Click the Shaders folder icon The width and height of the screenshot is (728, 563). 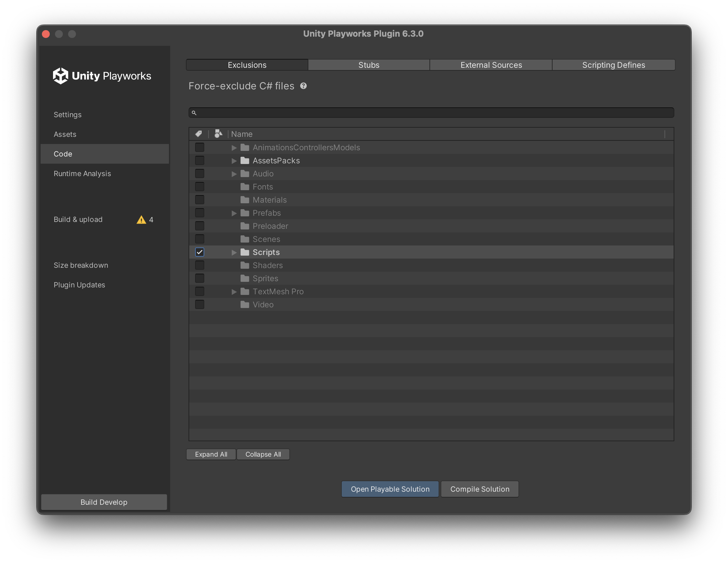tap(245, 265)
